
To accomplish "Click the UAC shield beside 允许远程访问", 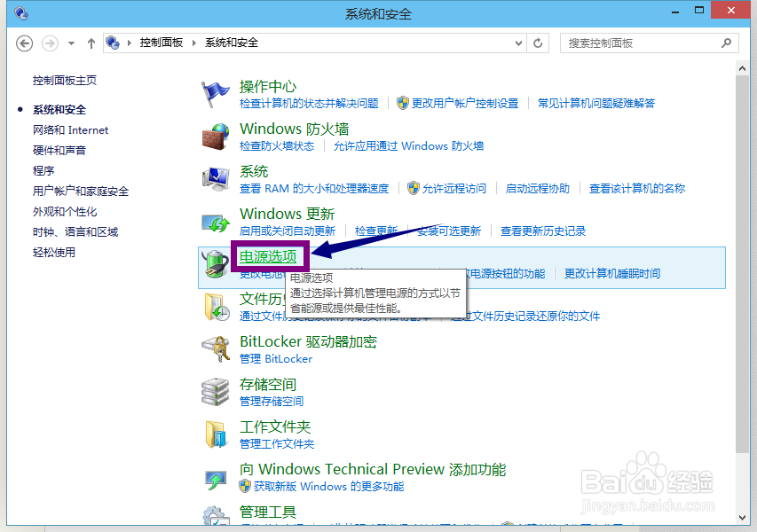I will tap(411, 189).
